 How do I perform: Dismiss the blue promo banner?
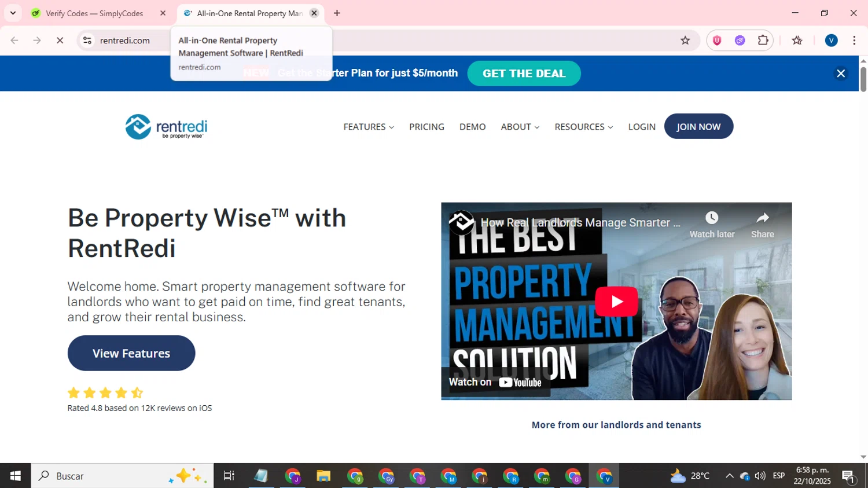click(841, 74)
